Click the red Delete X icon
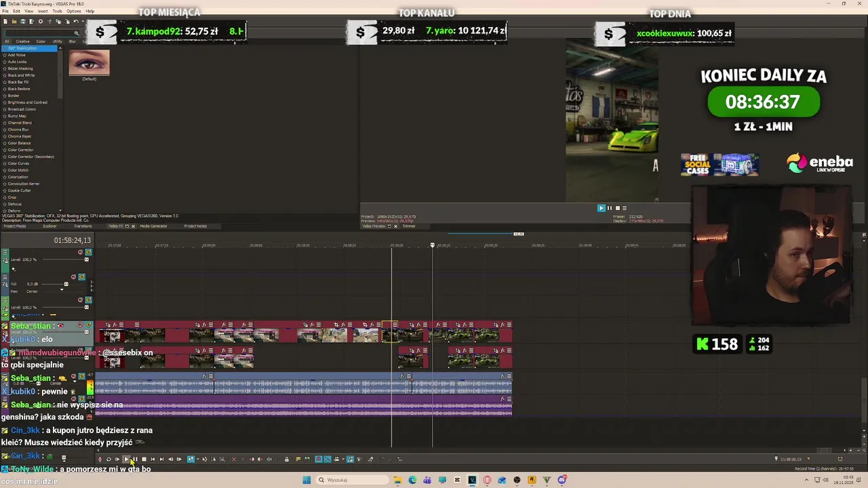 234,460
